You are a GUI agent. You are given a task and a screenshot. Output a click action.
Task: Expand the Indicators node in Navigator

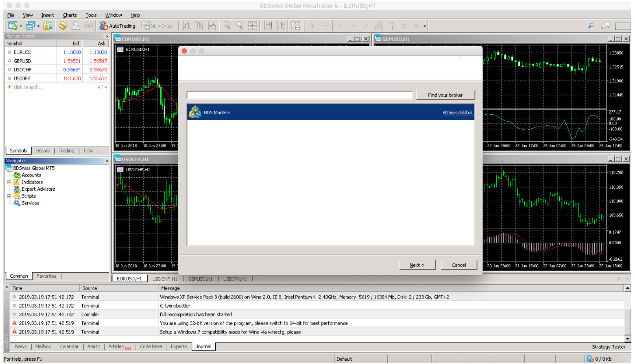point(9,182)
